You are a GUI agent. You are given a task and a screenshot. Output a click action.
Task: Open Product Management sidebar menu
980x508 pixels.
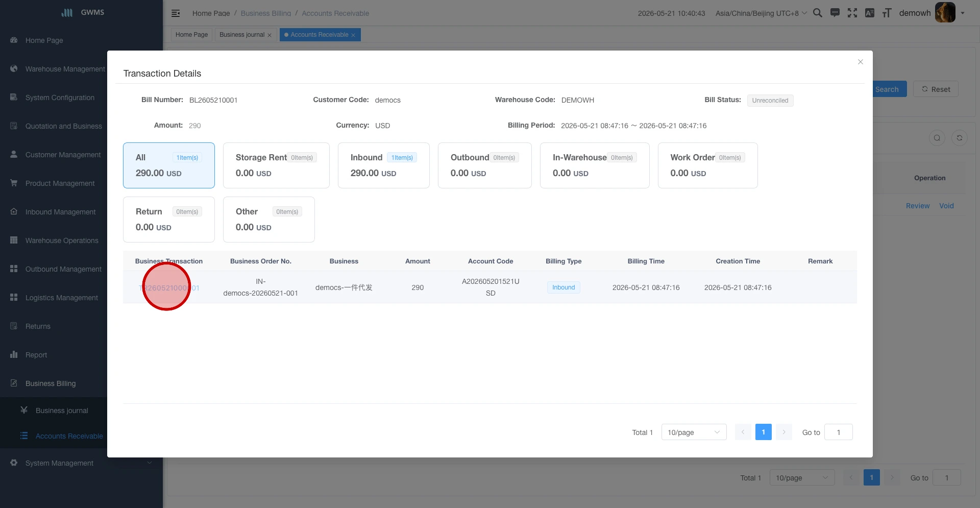coord(60,183)
